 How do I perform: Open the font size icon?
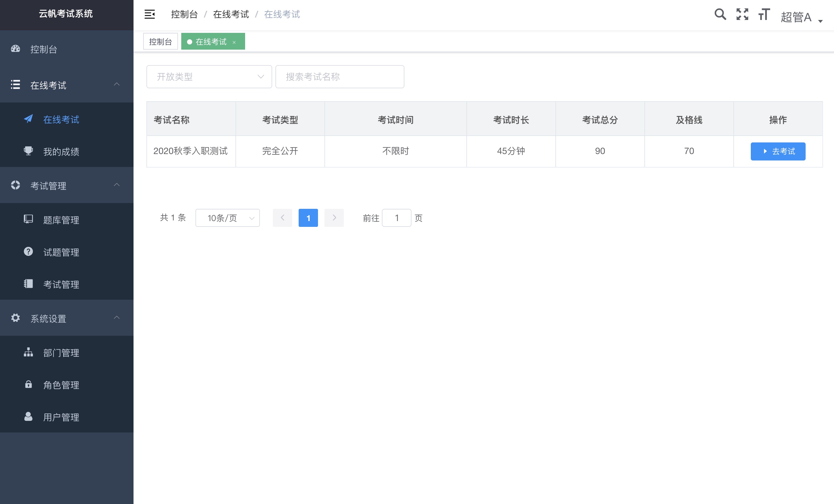pos(764,14)
